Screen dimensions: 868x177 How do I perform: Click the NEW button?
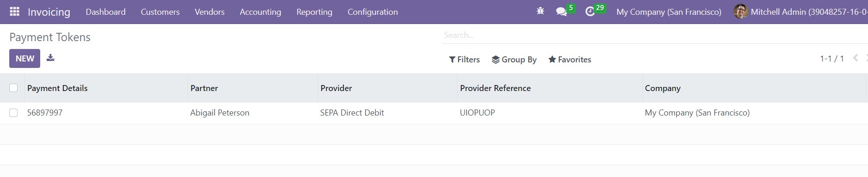(x=24, y=58)
